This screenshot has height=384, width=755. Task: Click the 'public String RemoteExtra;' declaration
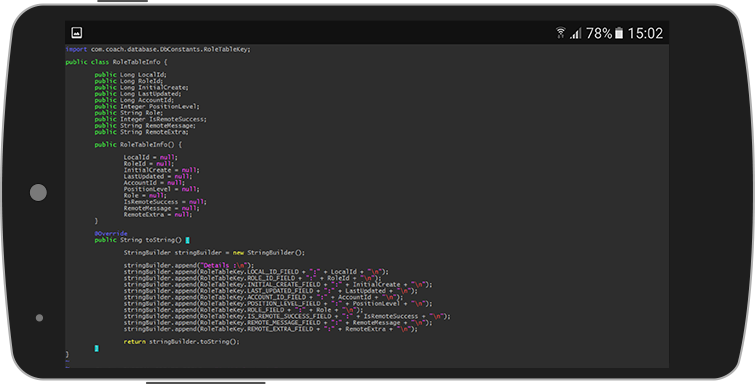click(142, 132)
